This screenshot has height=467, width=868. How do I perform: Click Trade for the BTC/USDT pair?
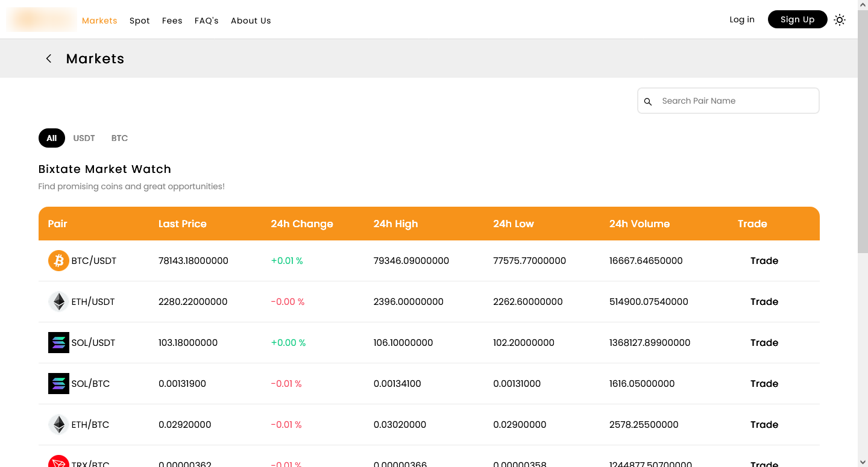coord(764,260)
